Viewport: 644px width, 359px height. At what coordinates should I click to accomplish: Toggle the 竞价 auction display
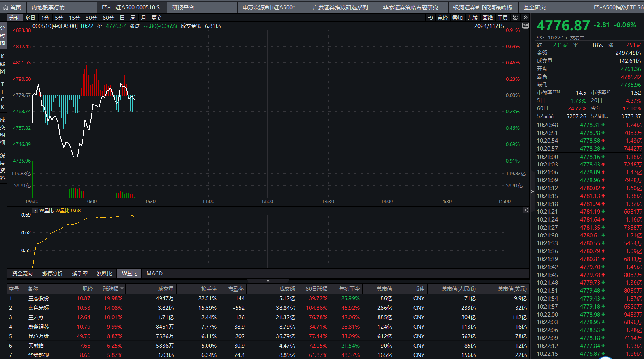pyautogui.click(x=442, y=17)
